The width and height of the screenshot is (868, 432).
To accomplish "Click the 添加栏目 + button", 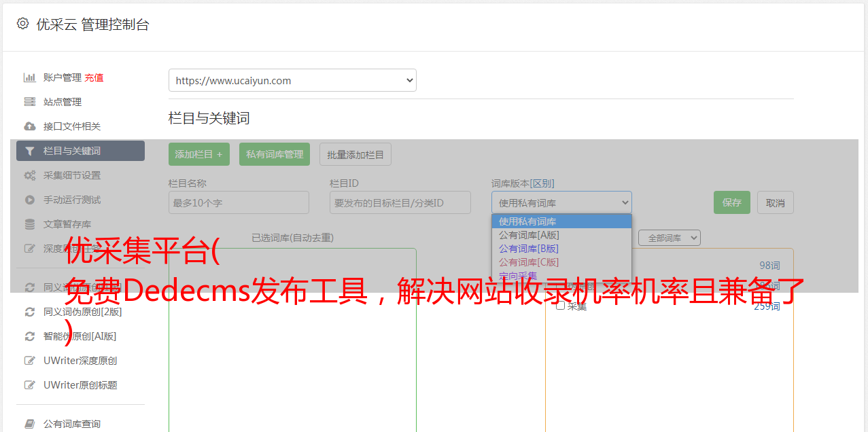I will point(199,154).
